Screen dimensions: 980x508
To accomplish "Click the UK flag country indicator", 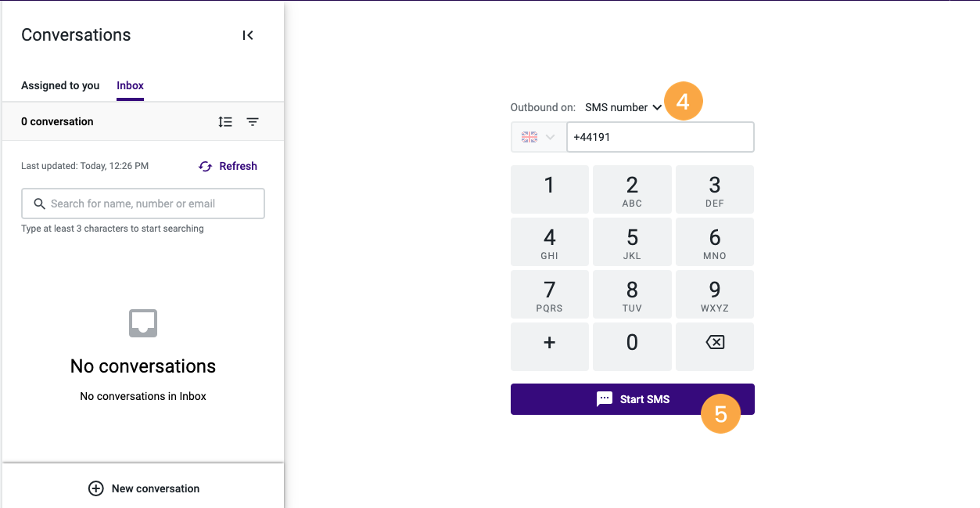I will pos(529,137).
